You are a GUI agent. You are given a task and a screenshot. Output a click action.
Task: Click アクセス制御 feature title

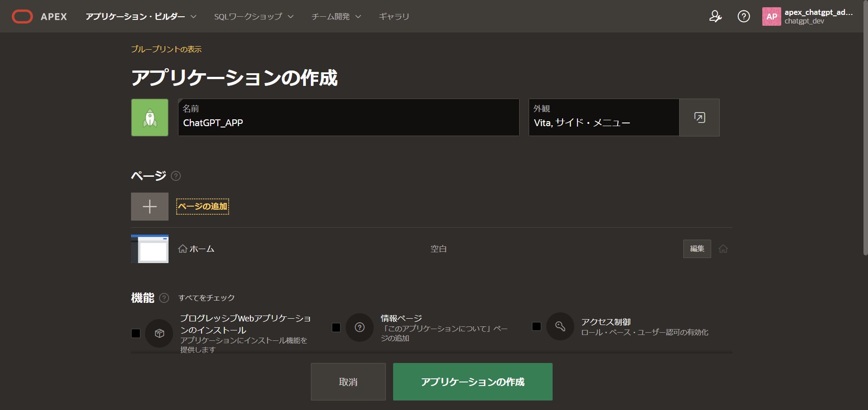tap(606, 322)
